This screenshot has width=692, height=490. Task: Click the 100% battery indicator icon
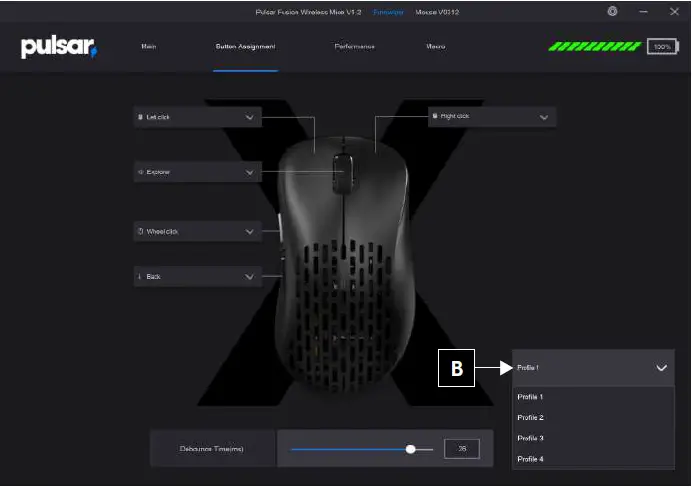pyautogui.click(x=663, y=47)
